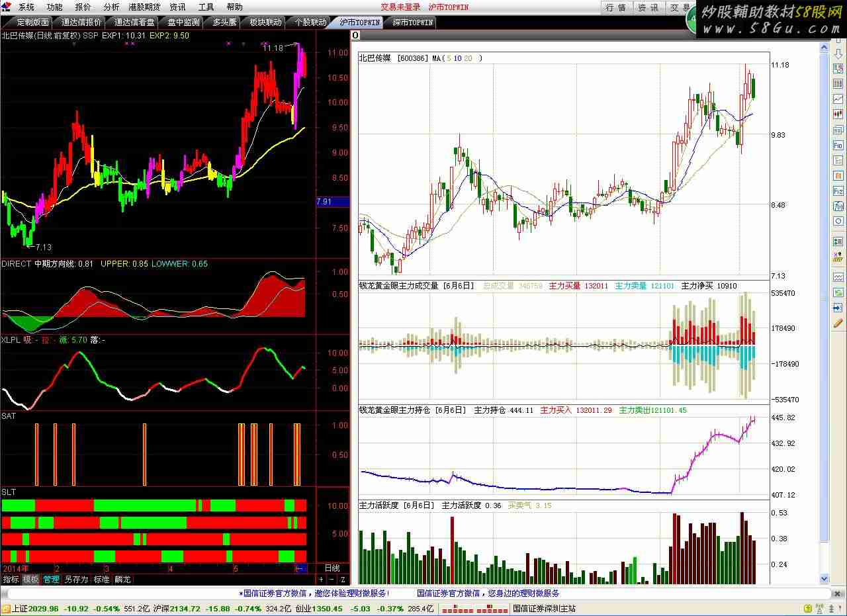Switch to the 盘中监测 tab
Image resolution: width=847 pixels, height=616 pixels.
(183, 22)
